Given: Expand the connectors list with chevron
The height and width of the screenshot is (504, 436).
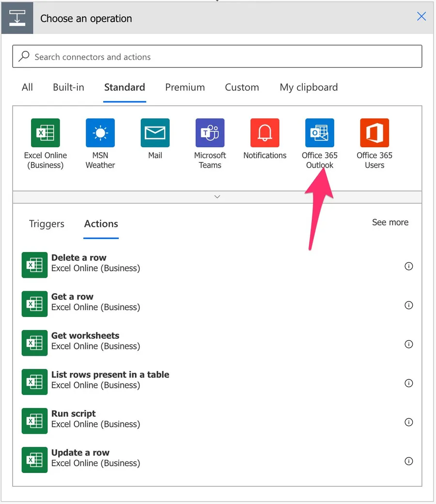Looking at the screenshot, I should pyautogui.click(x=217, y=197).
